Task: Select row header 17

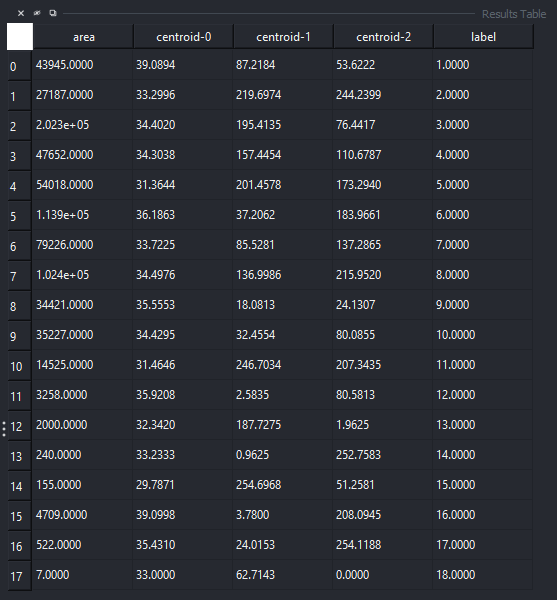Action: coord(20,576)
